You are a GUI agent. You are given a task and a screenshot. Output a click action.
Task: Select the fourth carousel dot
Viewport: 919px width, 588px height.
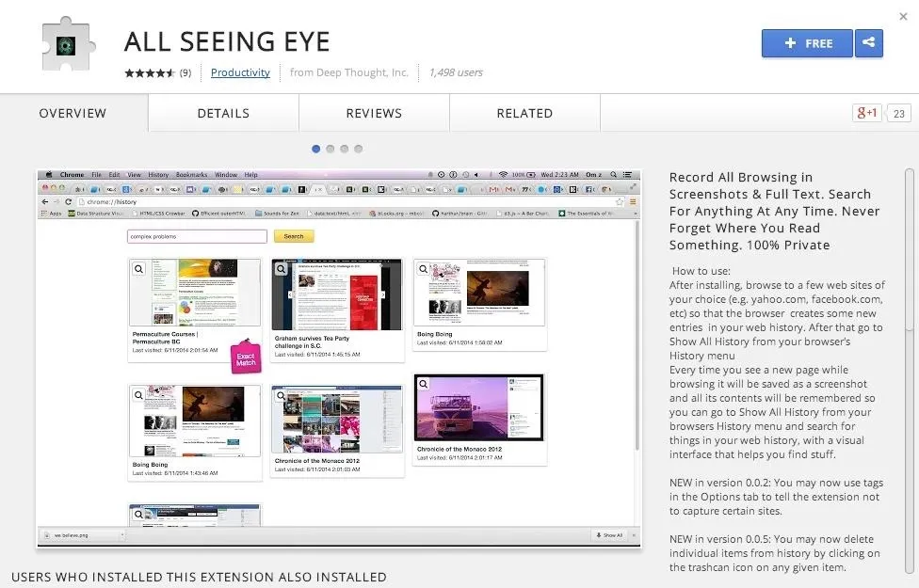pos(358,149)
